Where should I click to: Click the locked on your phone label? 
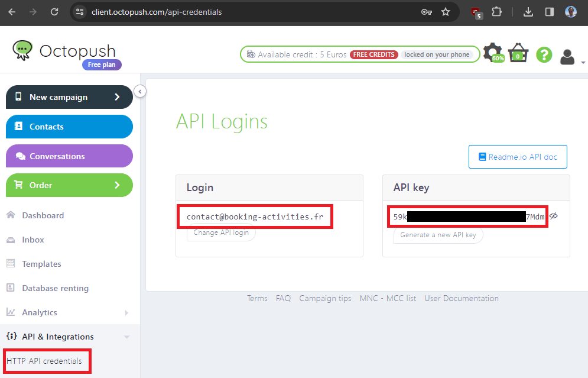point(437,54)
